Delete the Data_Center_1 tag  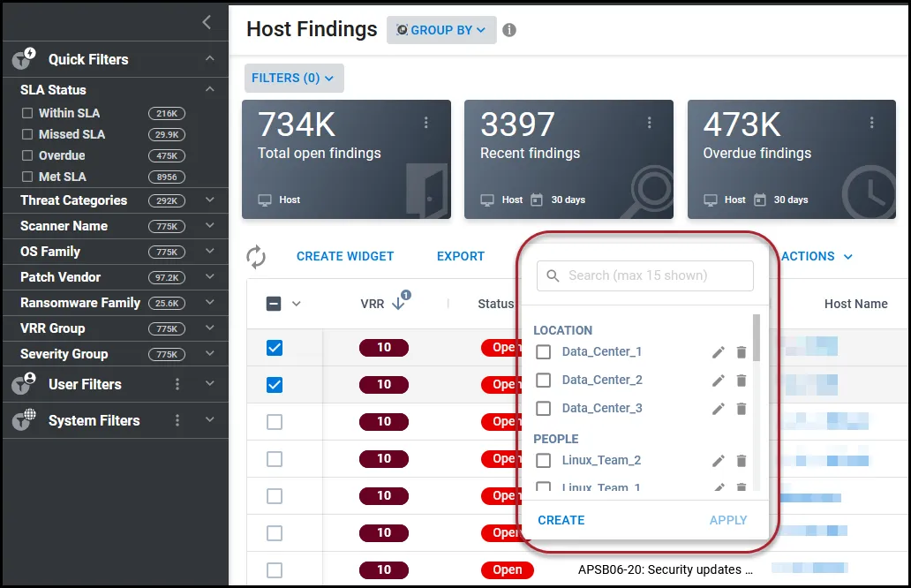pos(742,352)
